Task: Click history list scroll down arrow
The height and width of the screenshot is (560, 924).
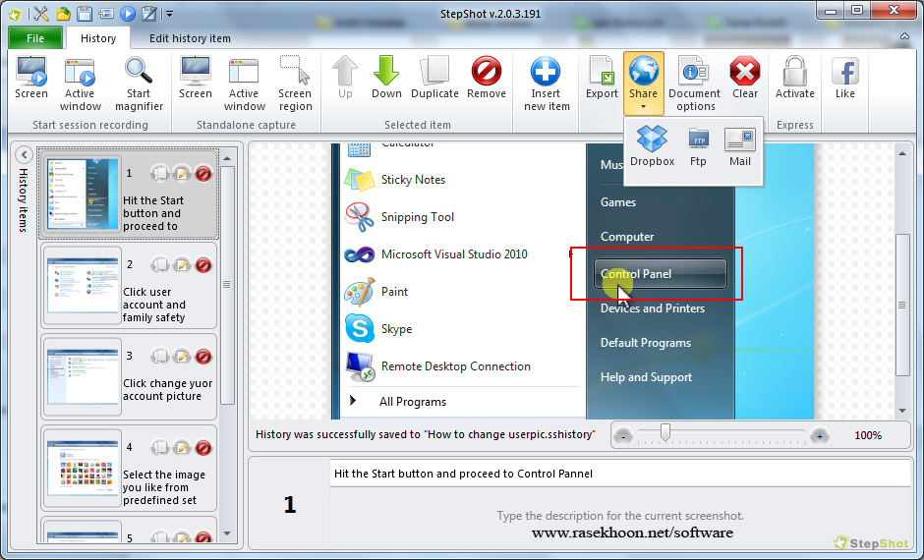Action: (x=227, y=533)
